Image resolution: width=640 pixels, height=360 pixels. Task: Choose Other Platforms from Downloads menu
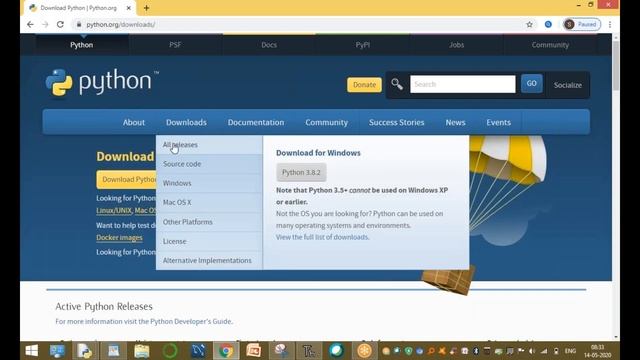(x=209, y=222)
